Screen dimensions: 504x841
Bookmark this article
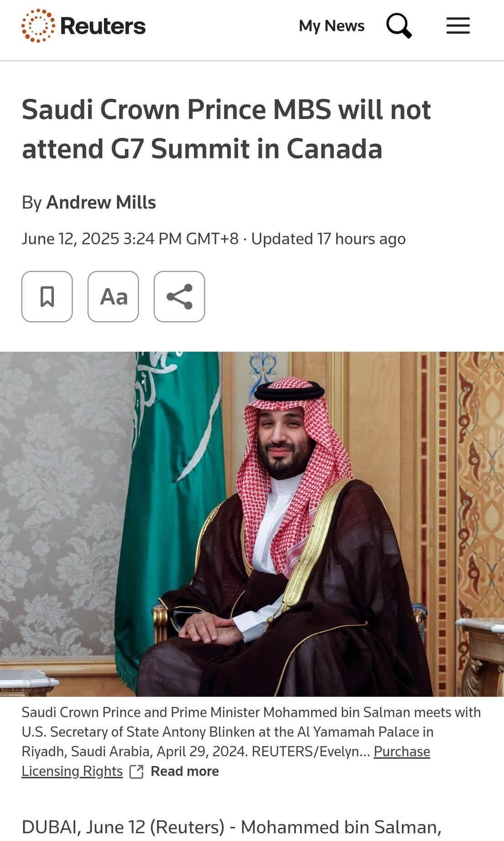[47, 296]
